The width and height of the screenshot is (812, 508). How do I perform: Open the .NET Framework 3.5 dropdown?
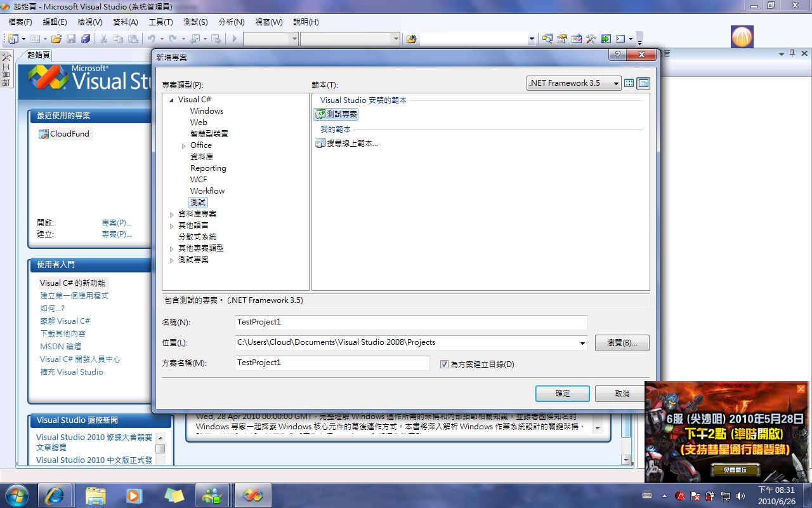coord(573,83)
